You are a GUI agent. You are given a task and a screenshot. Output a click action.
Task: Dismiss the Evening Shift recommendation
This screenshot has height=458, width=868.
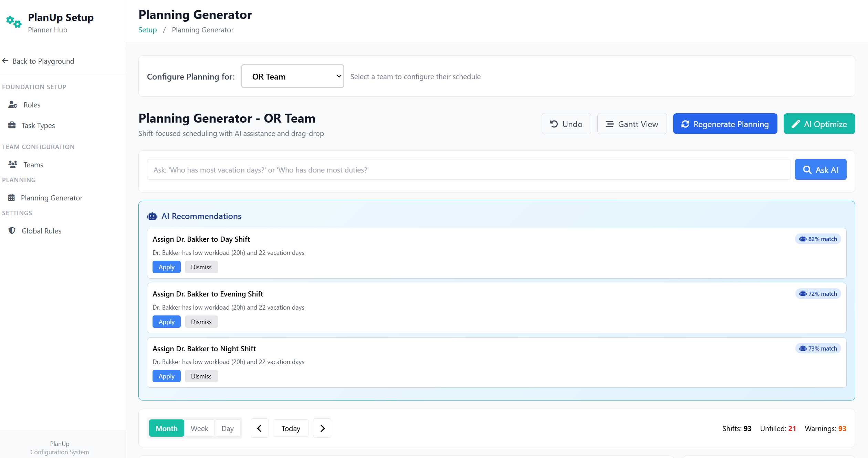[201, 321]
